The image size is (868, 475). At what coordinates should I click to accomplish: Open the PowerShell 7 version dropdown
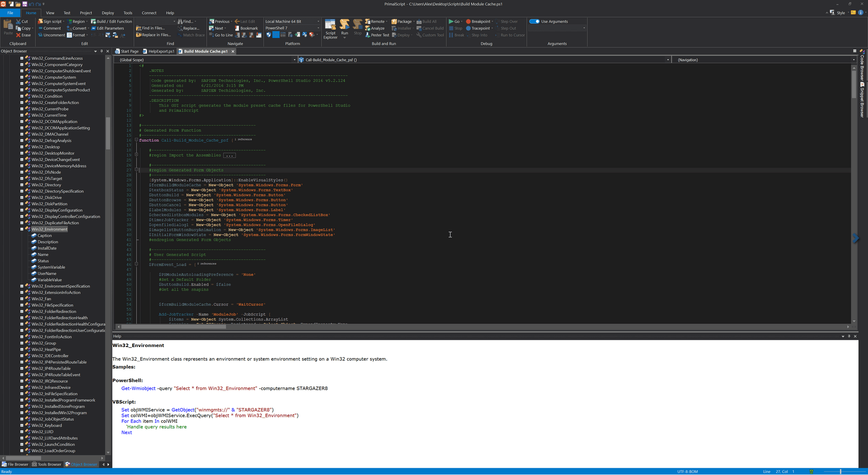(x=292, y=28)
